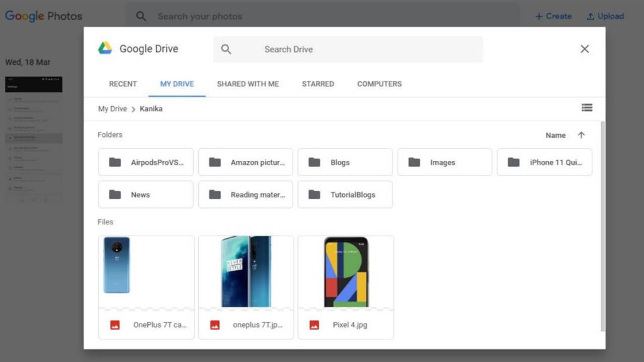Go to My Drive breadcrumb
The width and height of the screenshot is (644, 362).
tap(112, 109)
